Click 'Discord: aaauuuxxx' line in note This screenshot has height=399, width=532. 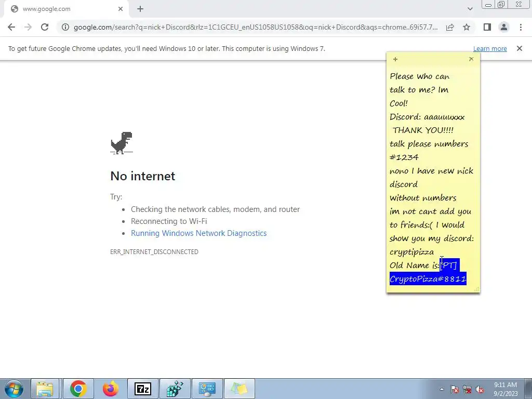427,117
